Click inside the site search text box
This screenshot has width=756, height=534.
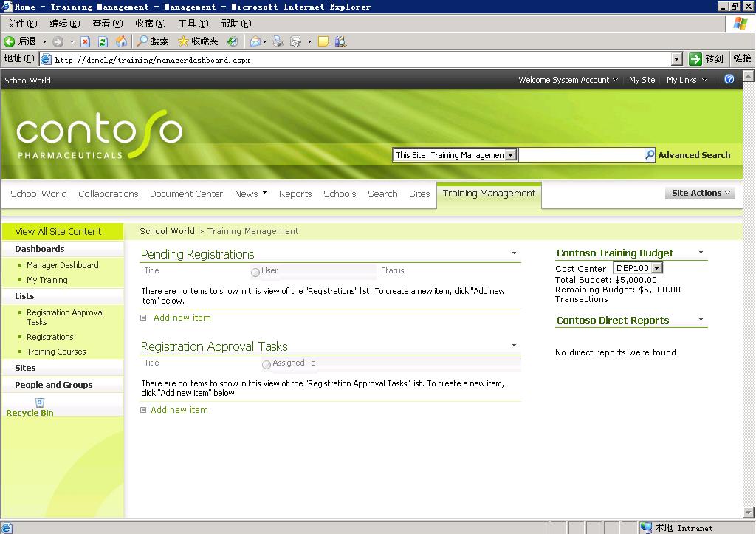[580, 155]
